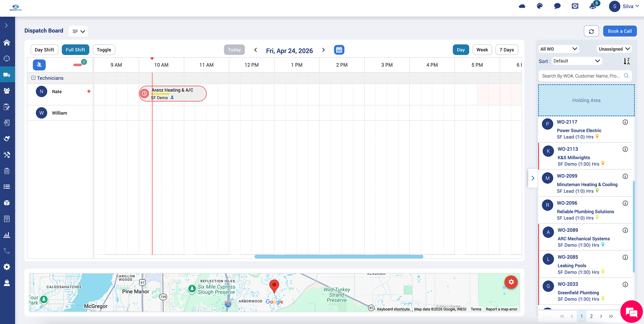Open the mail envelope icon

(575, 6)
